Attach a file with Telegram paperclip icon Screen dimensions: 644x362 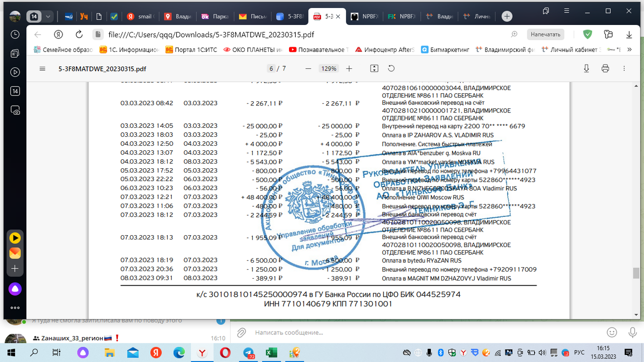(x=241, y=333)
